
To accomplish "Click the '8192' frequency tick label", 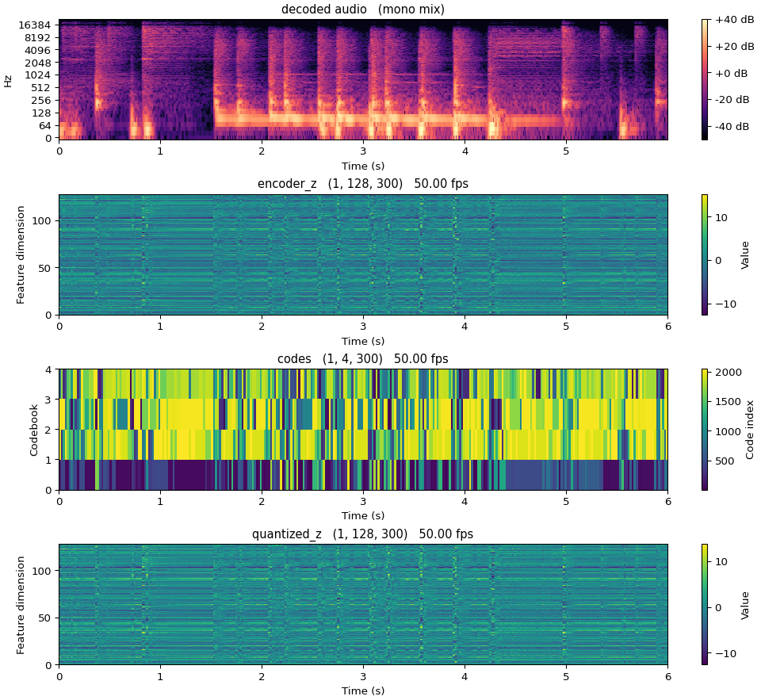I will (x=38, y=38).
